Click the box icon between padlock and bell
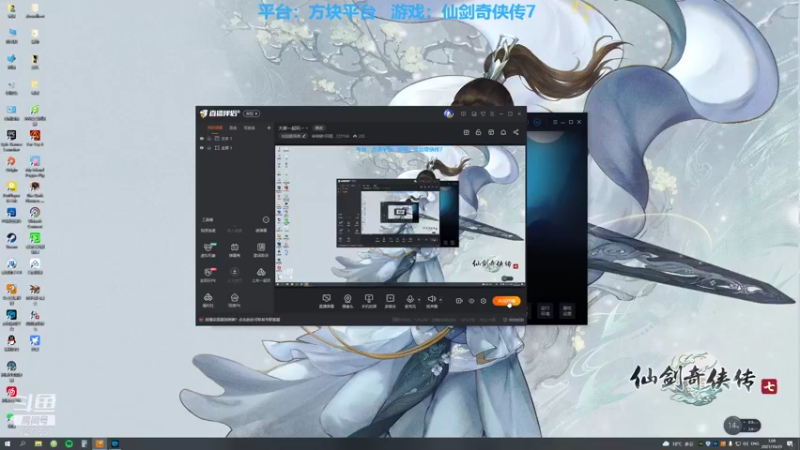Viewport: 800px width, 450px height. click(491, 132)
